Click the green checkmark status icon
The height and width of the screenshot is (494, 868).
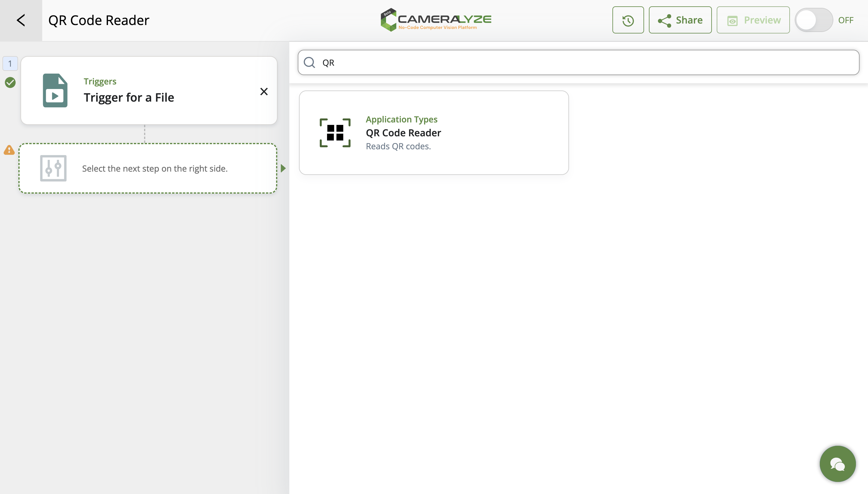pyautogui.click(x=10, y=82)
